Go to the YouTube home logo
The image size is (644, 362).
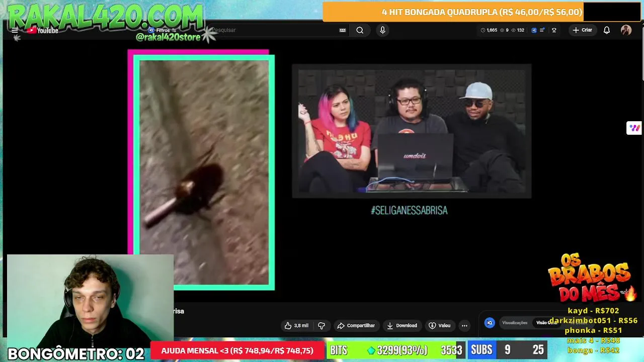coord(43,31)
